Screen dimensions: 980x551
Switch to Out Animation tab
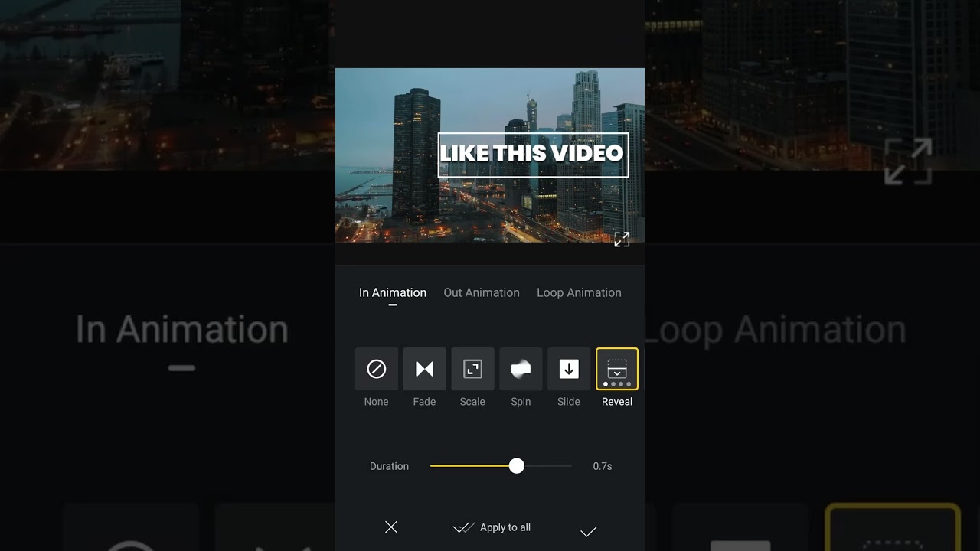pyautogui.click(x=482, y=292)
